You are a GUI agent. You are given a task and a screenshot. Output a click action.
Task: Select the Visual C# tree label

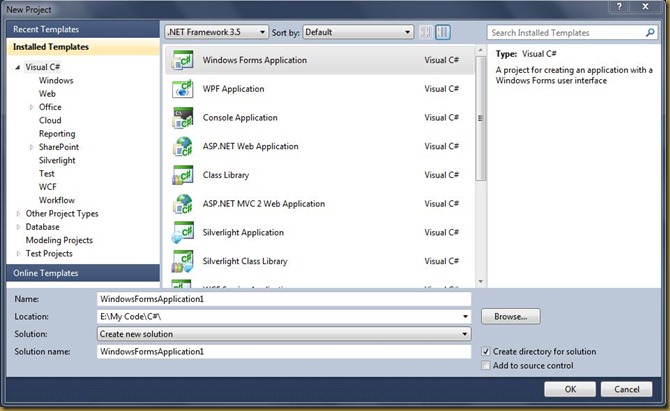pyautogui.click(x=42, y=67)
